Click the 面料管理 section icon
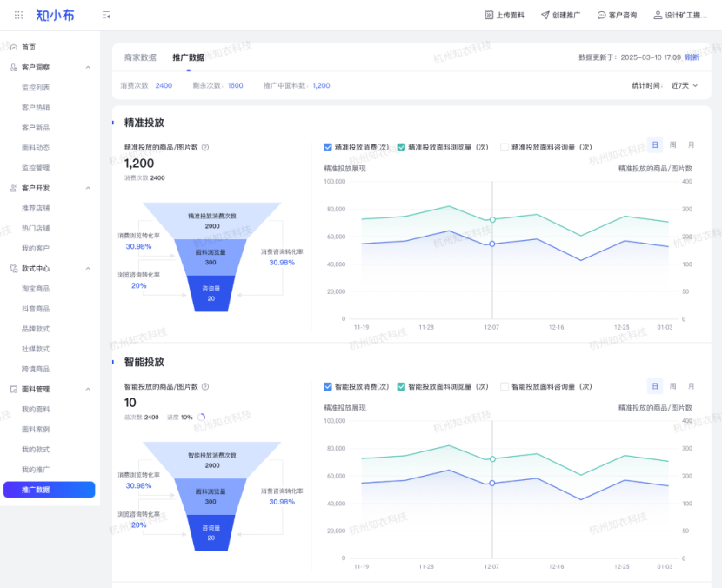722x588 pixels. [x=14, y=389]
